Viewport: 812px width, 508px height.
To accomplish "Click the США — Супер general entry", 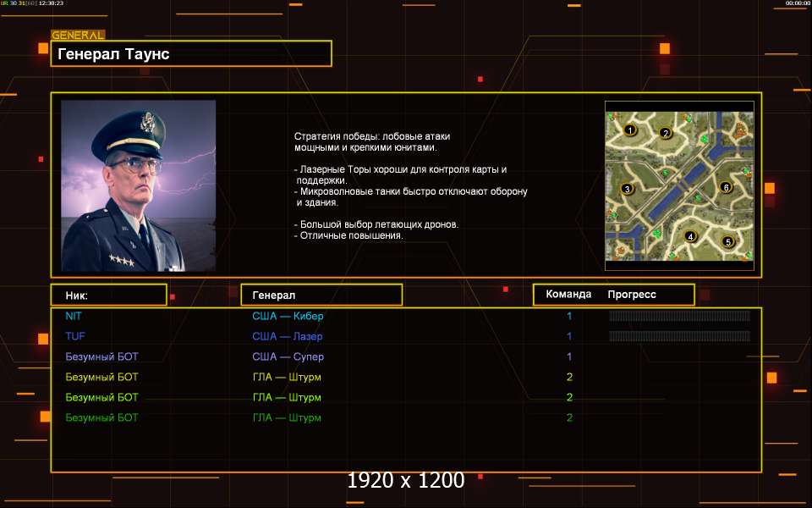I will (288, 356).
